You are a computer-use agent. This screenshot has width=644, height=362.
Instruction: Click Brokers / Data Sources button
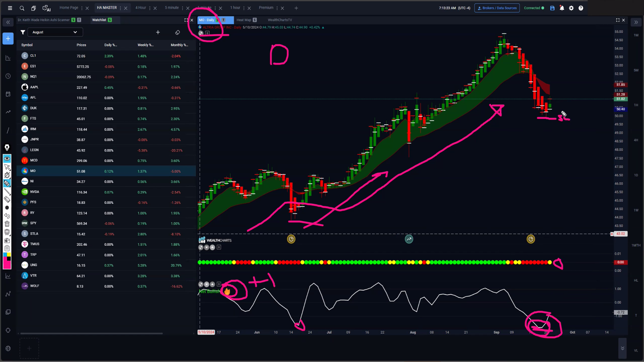click(x=497, y=8)
